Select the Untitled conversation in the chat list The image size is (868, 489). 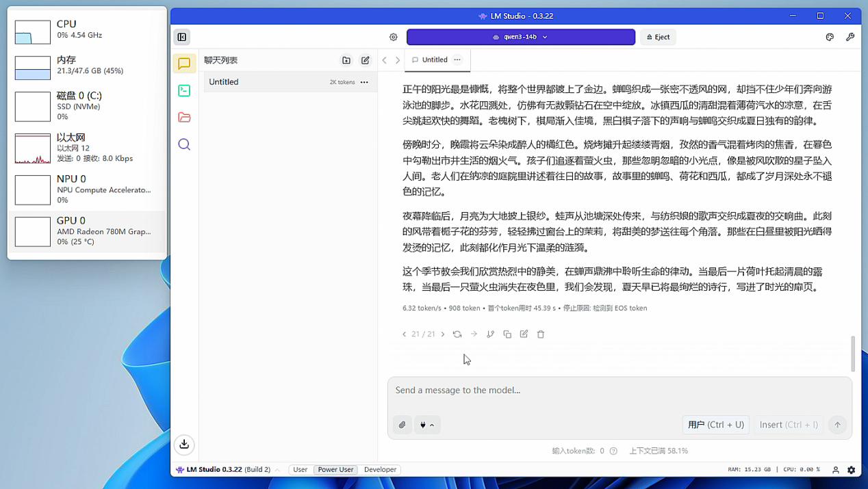[274, 81]
